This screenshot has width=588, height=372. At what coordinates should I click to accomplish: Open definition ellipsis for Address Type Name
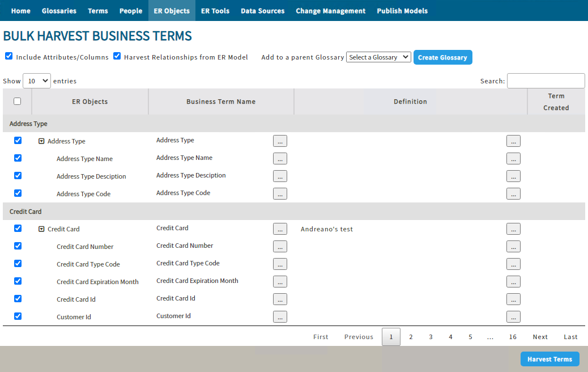[513, 159]
